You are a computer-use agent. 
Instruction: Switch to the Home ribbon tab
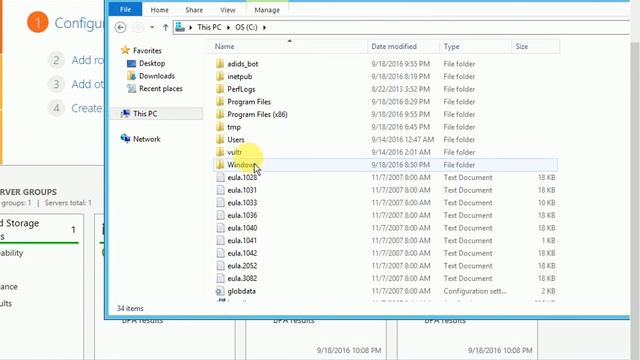point(159,10)
